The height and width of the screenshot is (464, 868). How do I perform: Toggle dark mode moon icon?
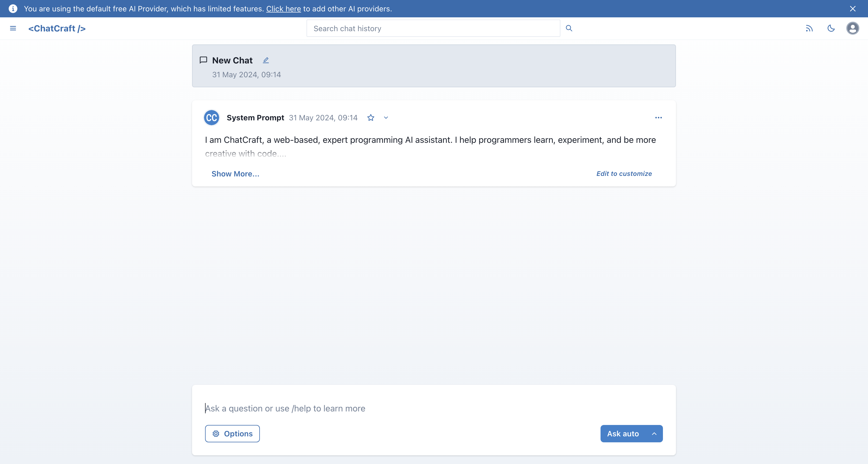[831, 28]
